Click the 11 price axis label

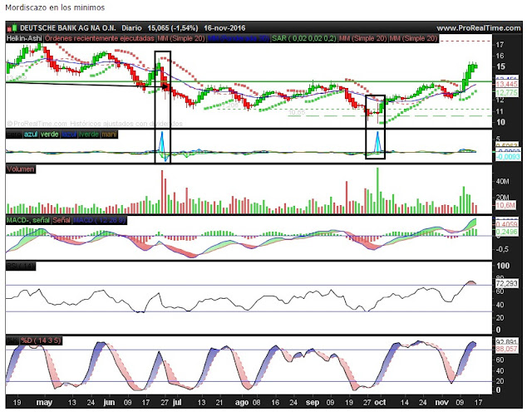500,111
